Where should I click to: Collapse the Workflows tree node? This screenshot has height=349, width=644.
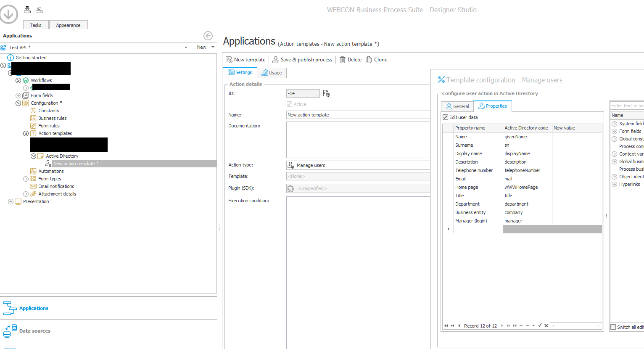point(18,80)
